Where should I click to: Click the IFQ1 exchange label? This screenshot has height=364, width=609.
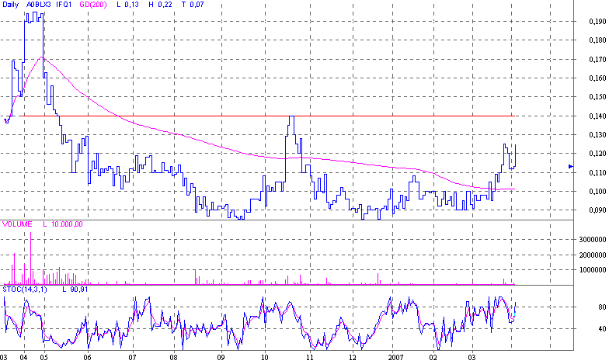click(66, 5)
